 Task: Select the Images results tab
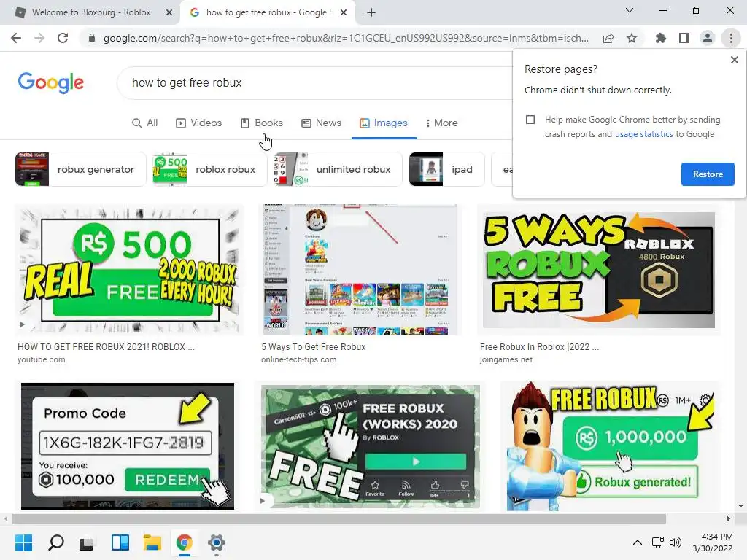click(x=384, y=122)
